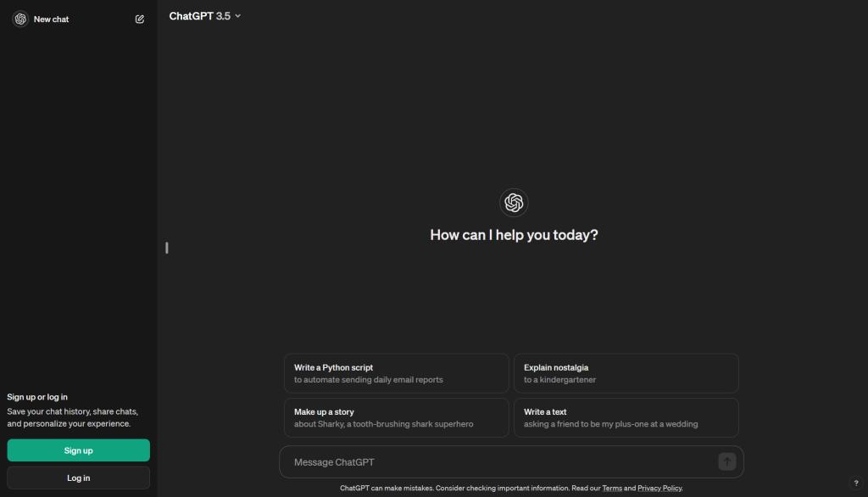The width and height of the screenshot is (868, 497).
Task: Open the ChatGPT 3.5 model selector label
Action: coord(199,16)
